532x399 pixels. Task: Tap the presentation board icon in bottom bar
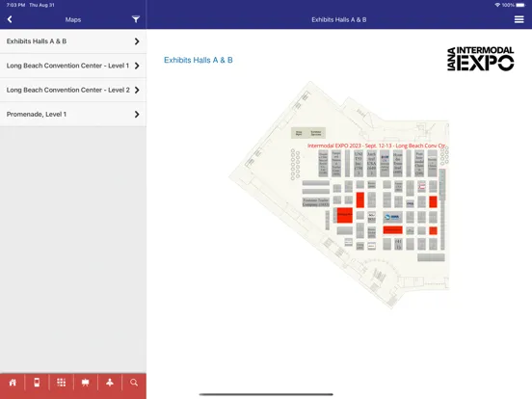click(86, 383)
